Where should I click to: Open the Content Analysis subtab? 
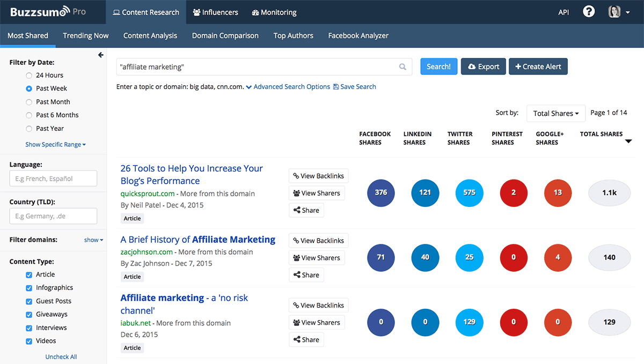pos(150,36)
